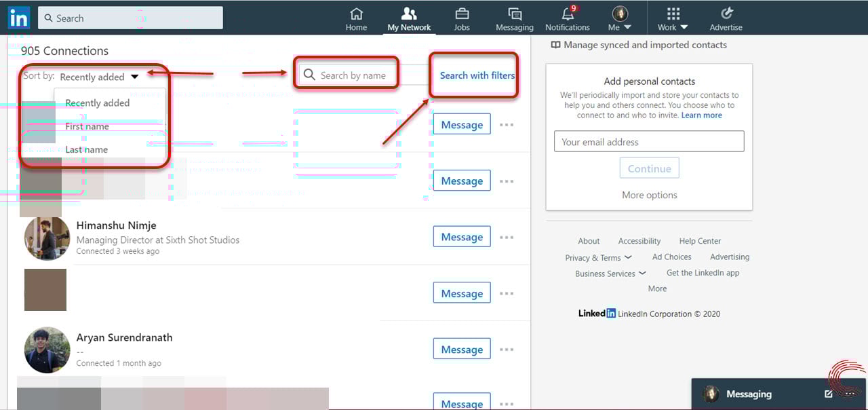
Task: Open more options for Himanshu Nimje
Action: (x=507, y=238)
